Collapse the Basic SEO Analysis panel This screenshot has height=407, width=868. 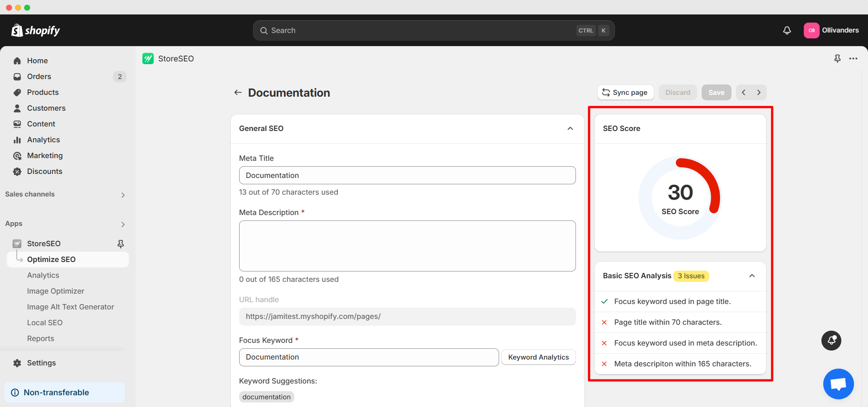tap(752, 276)
